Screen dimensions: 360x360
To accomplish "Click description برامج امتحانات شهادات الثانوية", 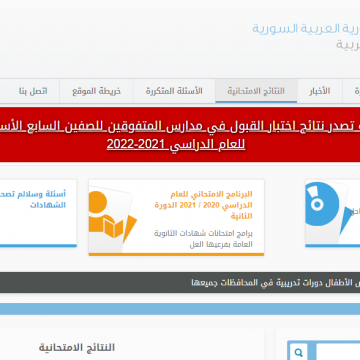I will (x=203, y=239).
